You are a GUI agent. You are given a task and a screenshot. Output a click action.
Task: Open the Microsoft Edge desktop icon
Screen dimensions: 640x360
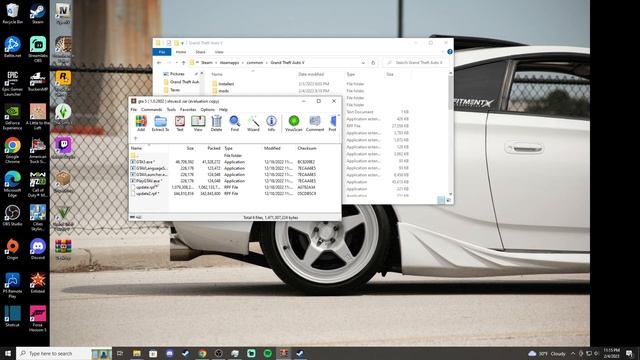pyautogui.click(x=12, y=184)
